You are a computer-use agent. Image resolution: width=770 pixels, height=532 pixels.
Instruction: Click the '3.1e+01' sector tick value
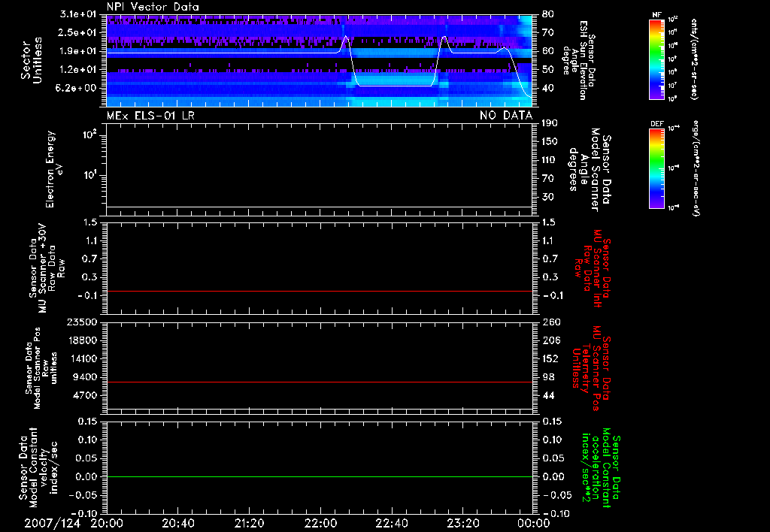coord(78,14)
